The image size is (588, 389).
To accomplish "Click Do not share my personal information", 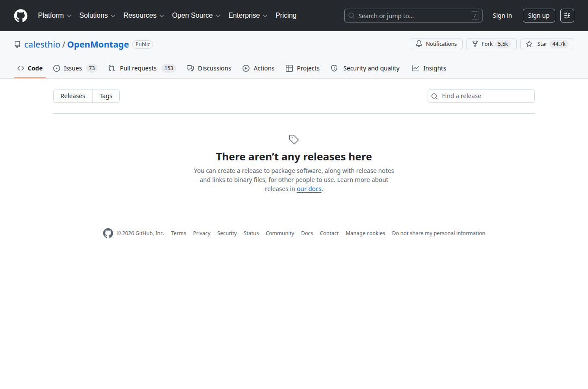I will point(438,233).
